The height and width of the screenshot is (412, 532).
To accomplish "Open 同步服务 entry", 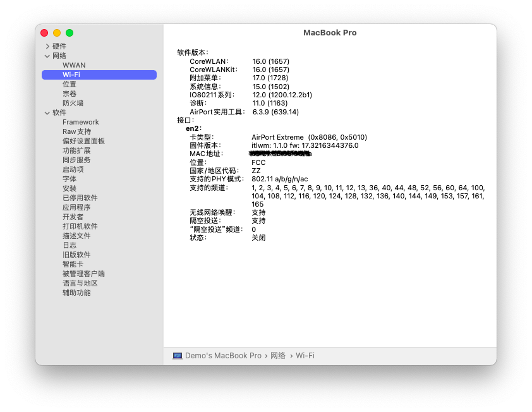I will [76, 160].
